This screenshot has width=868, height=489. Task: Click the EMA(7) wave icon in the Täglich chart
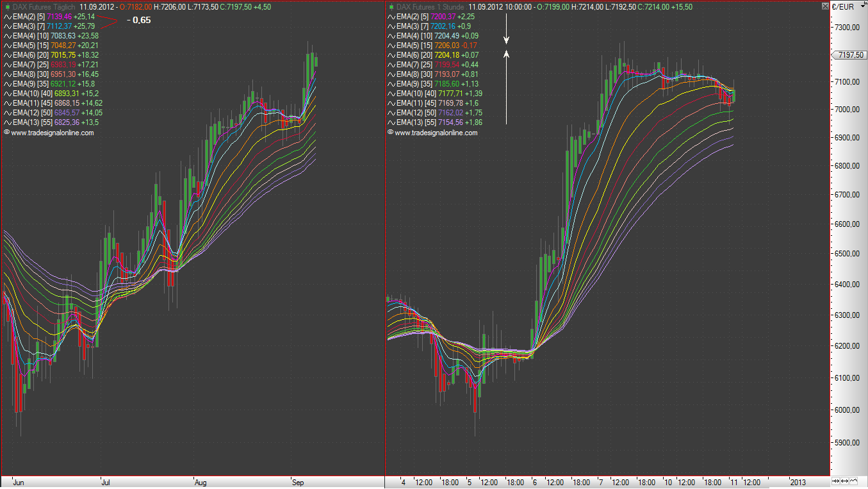pos(7,65)
